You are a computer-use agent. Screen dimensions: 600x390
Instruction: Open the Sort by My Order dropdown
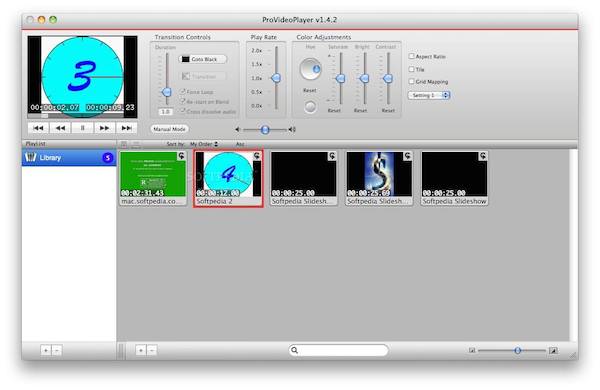tap(204, 144)
